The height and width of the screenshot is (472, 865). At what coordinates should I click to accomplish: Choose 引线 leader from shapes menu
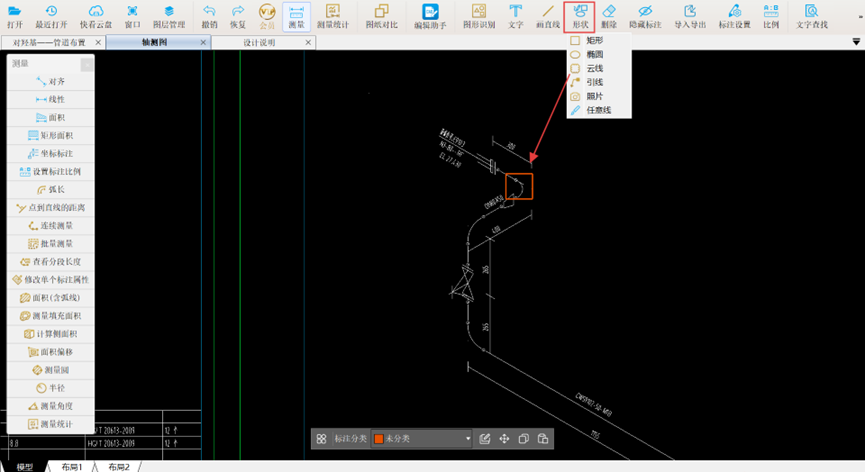599,82
